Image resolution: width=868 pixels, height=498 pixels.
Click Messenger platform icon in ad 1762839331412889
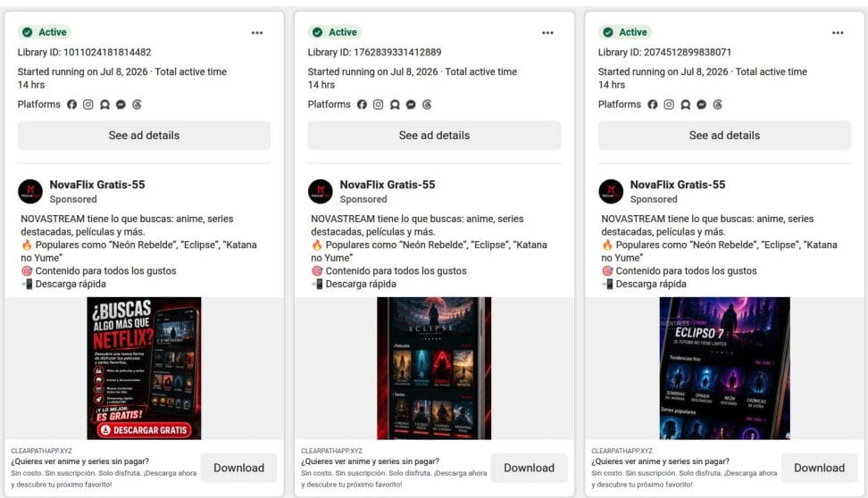pos(411,104)
